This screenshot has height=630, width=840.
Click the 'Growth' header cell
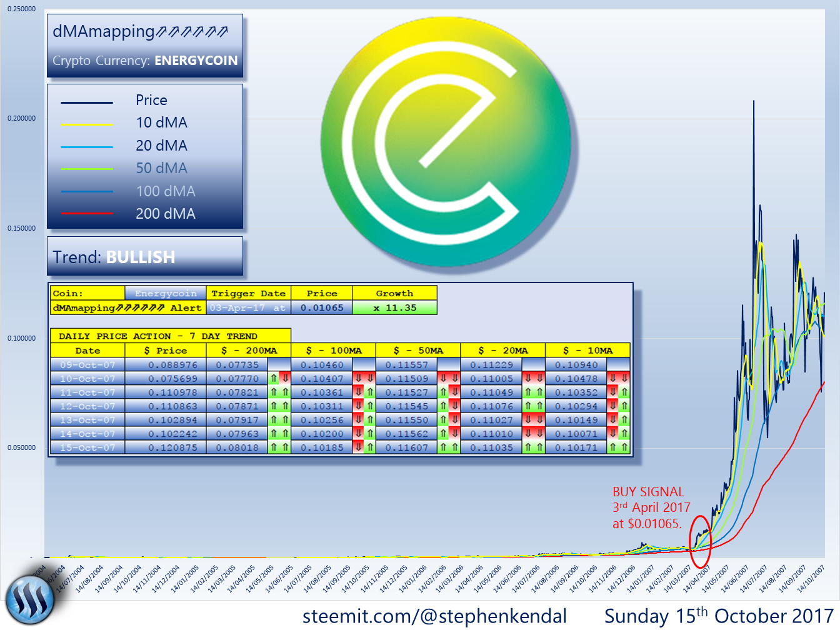[395, 293]
